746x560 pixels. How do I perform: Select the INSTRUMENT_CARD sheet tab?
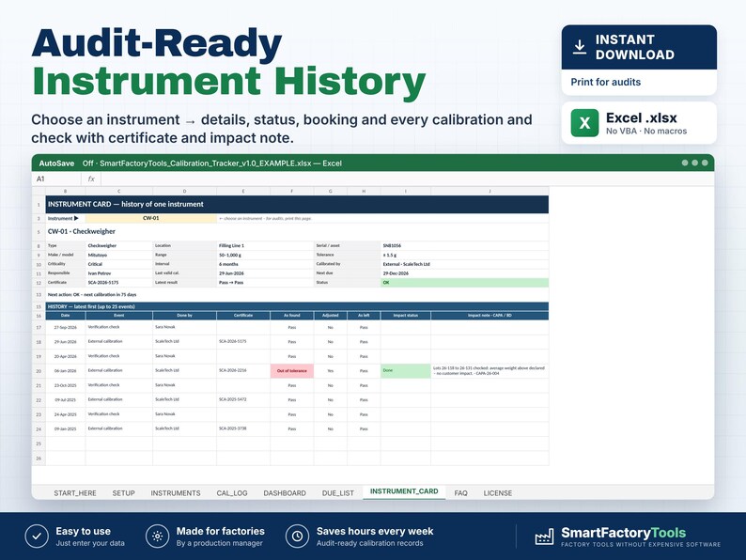click(x=404, y=491)
